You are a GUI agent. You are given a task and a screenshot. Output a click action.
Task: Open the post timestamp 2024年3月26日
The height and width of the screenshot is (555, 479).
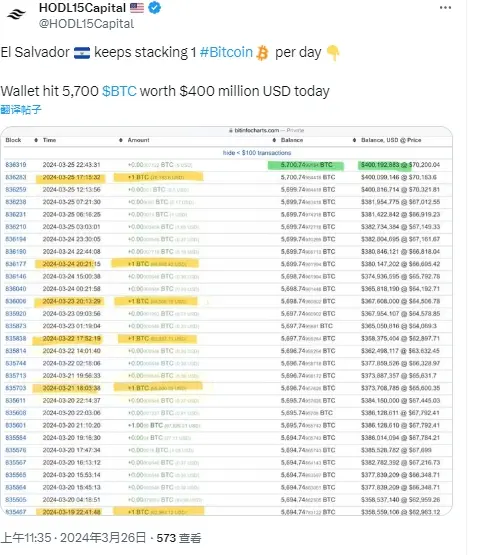pos(103,538)
